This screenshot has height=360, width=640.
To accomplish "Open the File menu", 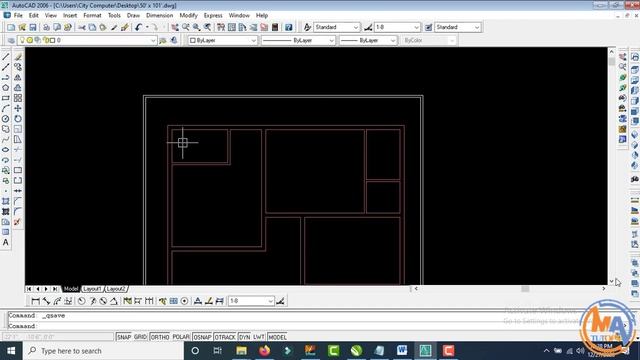I will [x=18, y=16].
